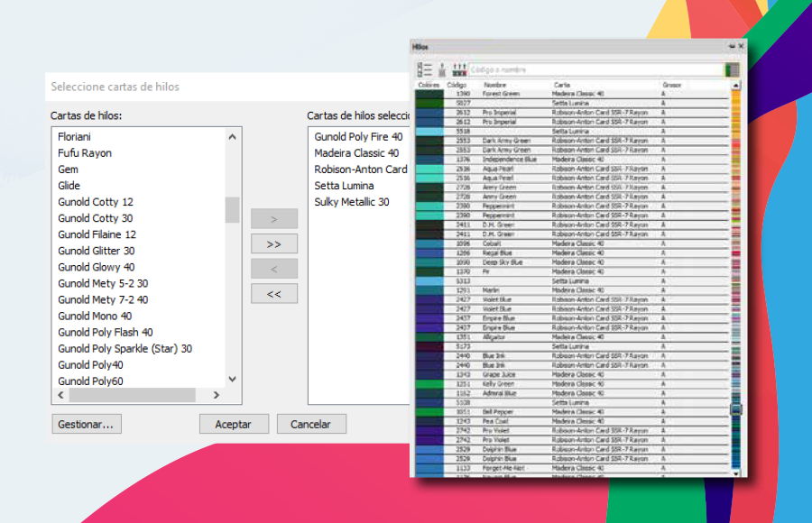
Task: Select the Bell Pepper thread row
Action: (573, 412)
